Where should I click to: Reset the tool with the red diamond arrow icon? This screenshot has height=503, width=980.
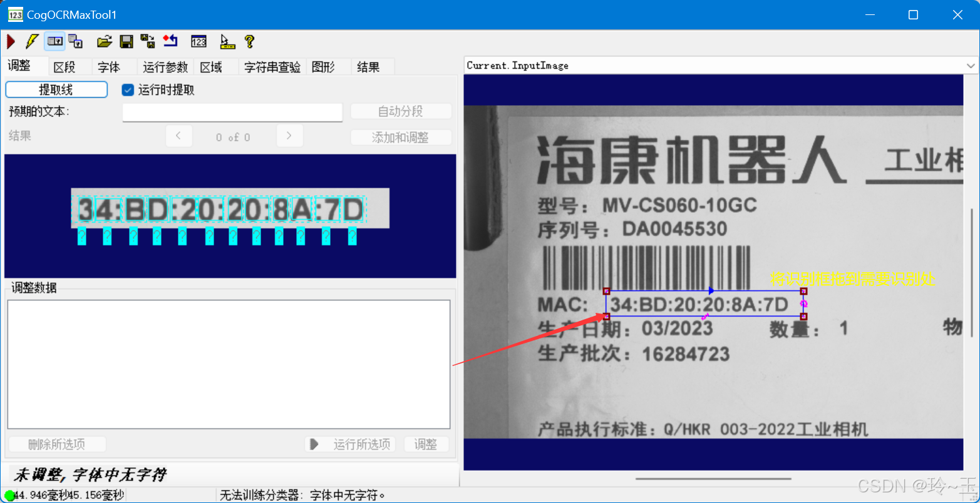(170, 42)
